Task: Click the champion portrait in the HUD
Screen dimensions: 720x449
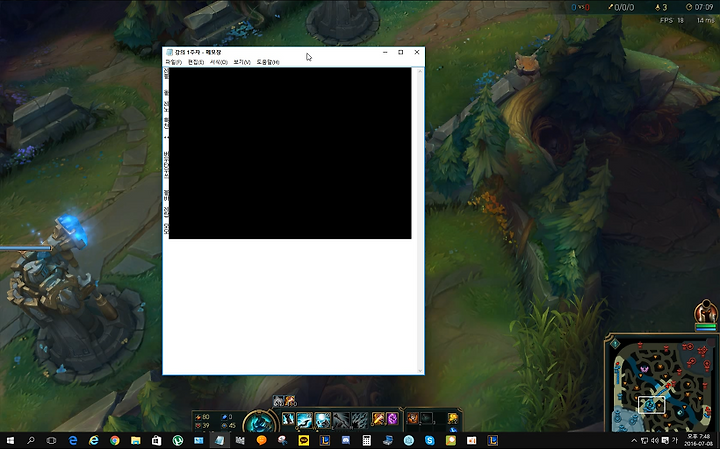Action: pos(261,422)
